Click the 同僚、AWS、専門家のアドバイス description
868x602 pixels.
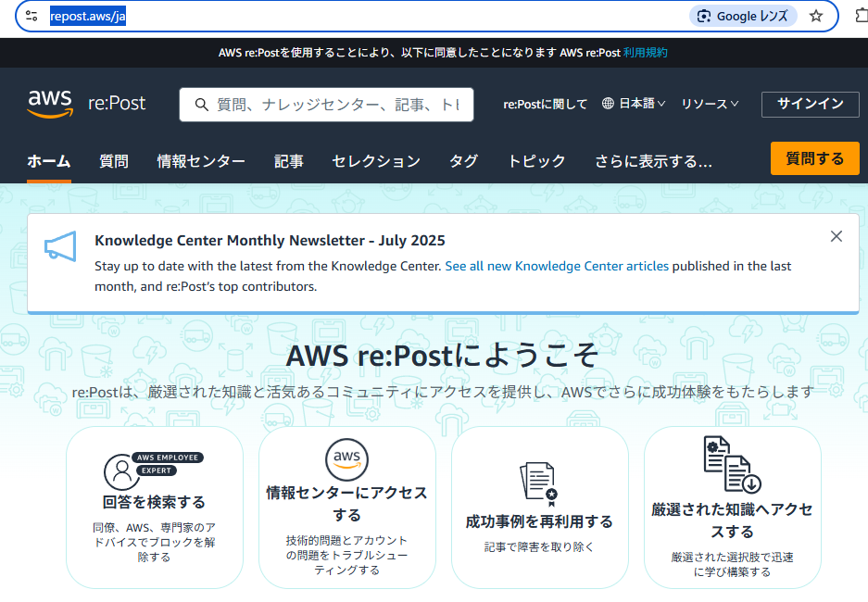coord(154,542)
